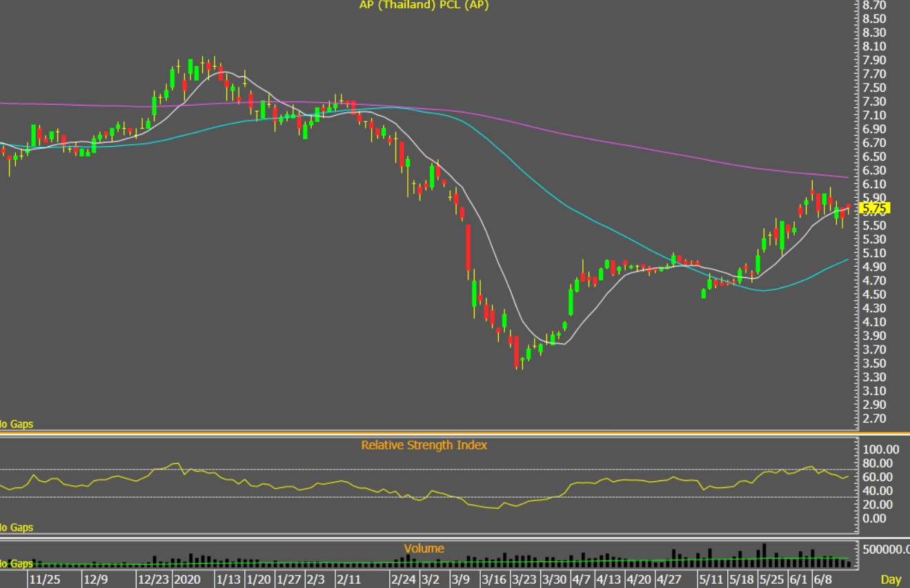Click the 3/30 date label
Image resolution: width=910 pixels, height=588 pixels.
555,579
